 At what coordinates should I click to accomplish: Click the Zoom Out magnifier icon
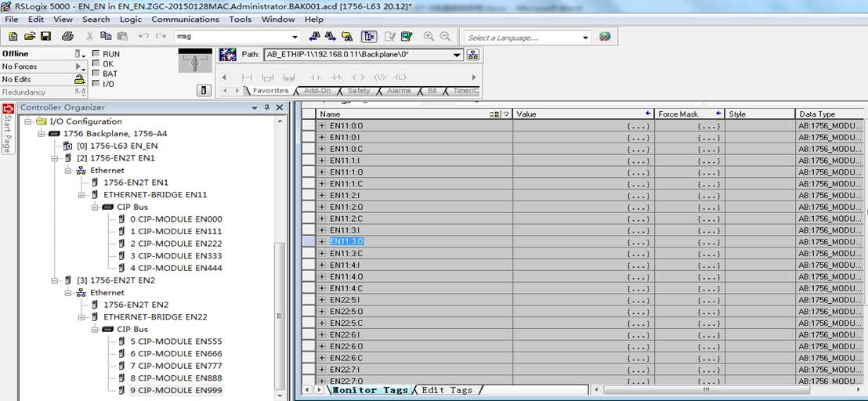[445, 37]
